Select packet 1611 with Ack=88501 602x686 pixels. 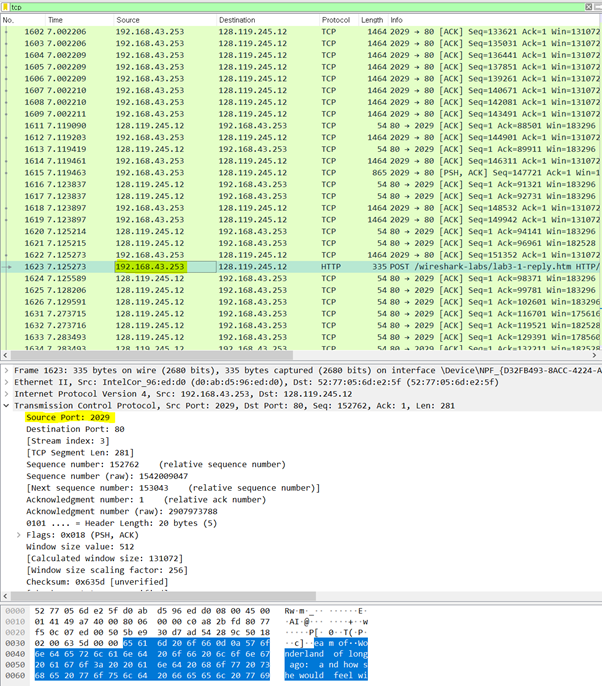(x=301, y=126)
